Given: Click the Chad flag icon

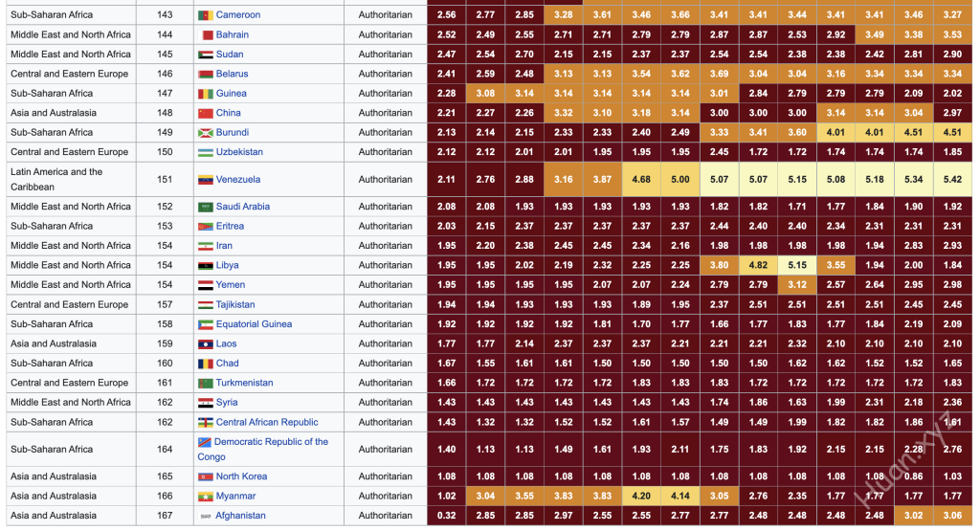Looking at the screenshot, I should click(205, 364).
